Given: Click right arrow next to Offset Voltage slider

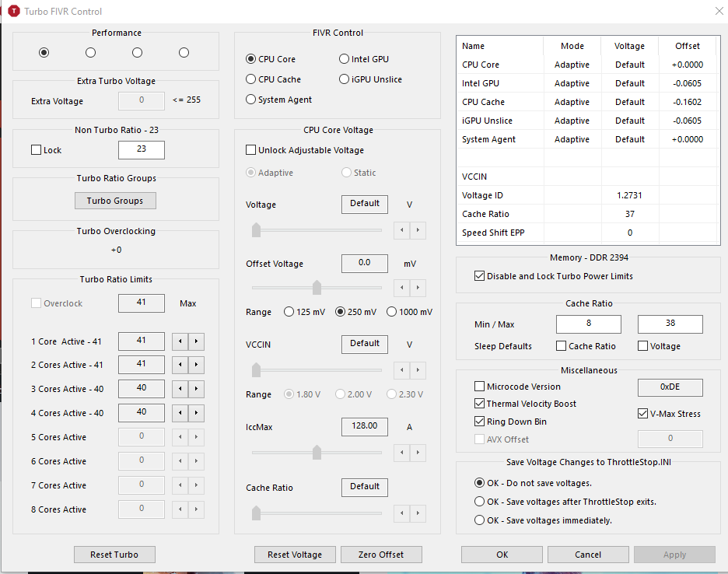Looking at the screenshot, I should (x=418, y=288).
